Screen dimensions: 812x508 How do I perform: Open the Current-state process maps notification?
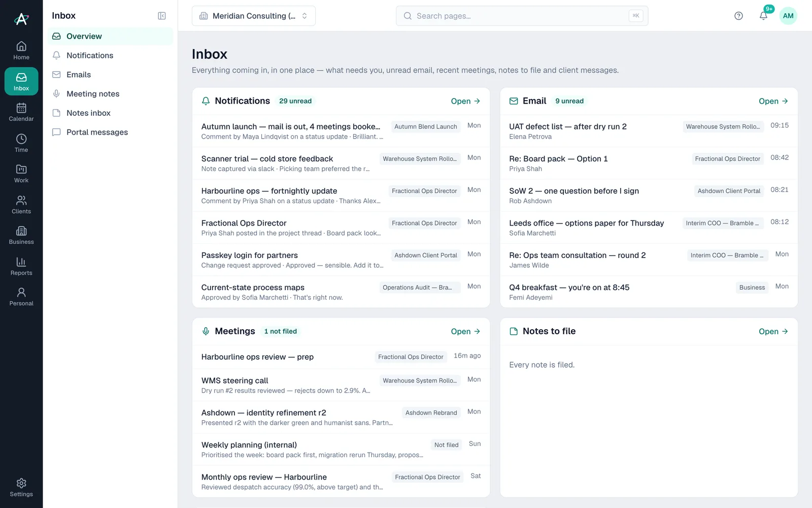pos(341,292)
